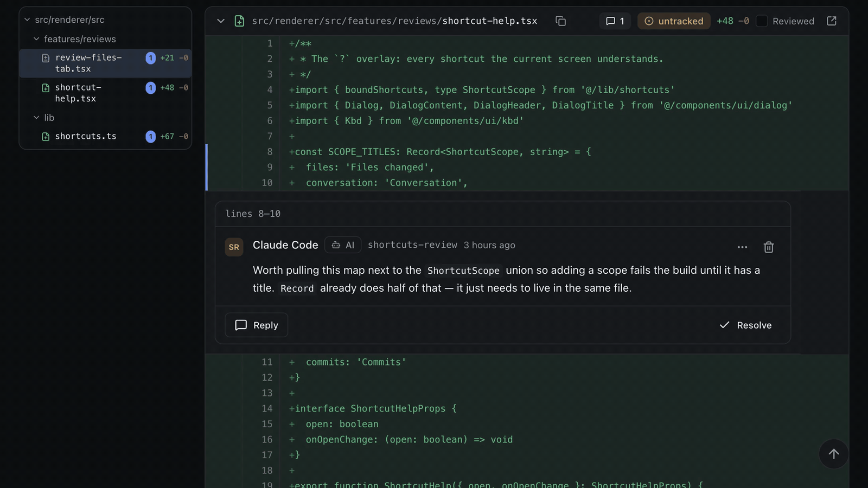868x488 pixels.
Task: Click line number 8 in the diff
Action: click(270, 152)
